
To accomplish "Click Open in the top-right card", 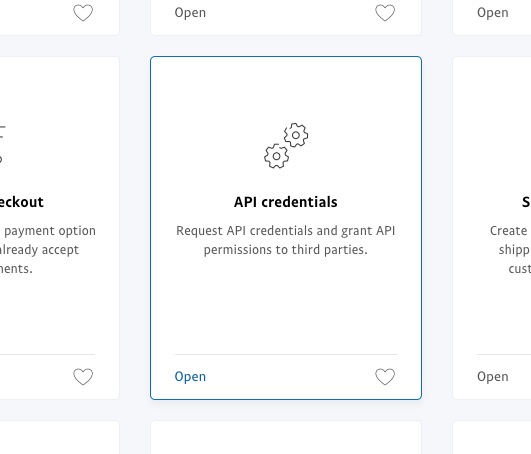I will 493,13.
